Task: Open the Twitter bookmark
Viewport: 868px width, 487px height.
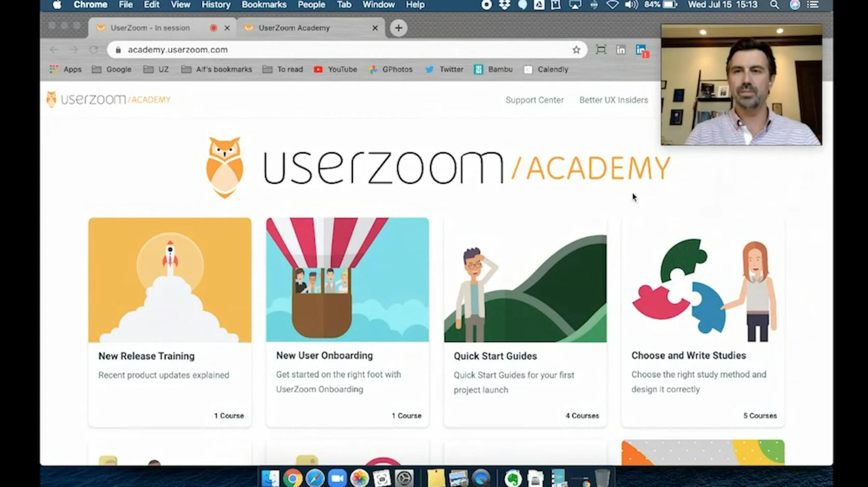Action: [444, 69]
